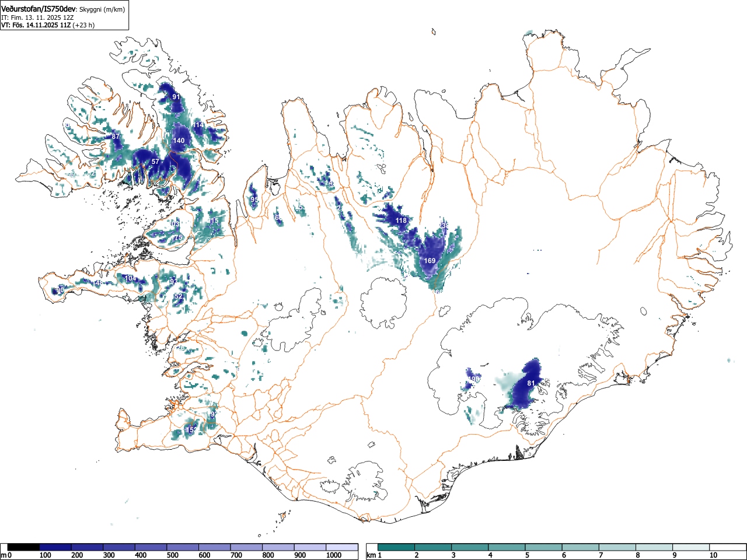Viewport: 747px width, 560px height.
Task: Select the 5–6 km teal legend swatch
Action: (x=543, y=547)
